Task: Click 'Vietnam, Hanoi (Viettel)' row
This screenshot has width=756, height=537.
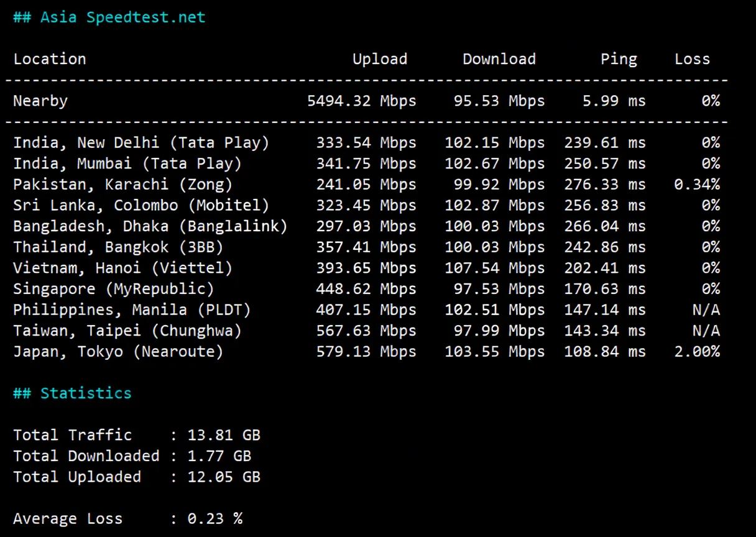Action: pyautogui.click(x=367, y=268)
